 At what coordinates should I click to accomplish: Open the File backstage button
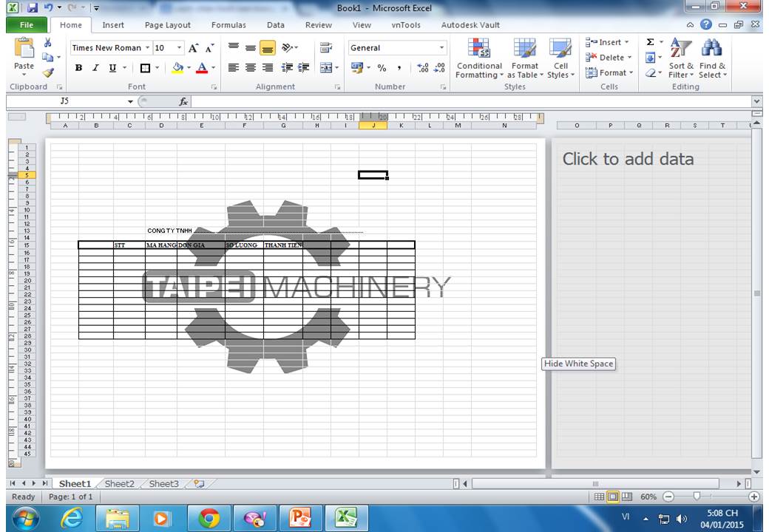27,25
